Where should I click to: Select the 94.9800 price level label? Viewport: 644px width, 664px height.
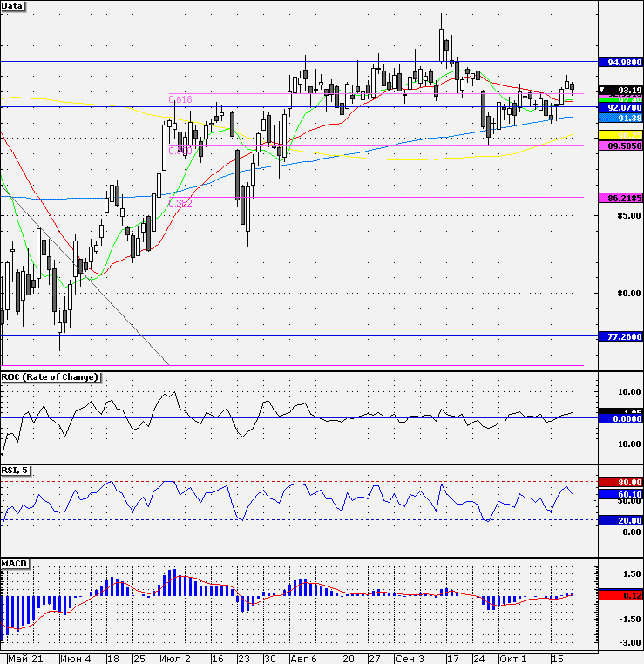tap(621, 62)
